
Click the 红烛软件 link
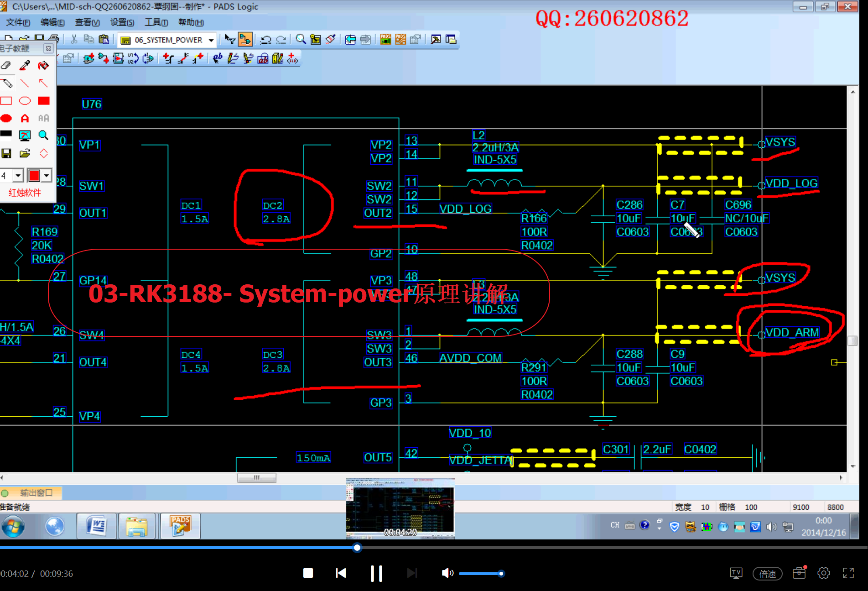pos(25,193)
